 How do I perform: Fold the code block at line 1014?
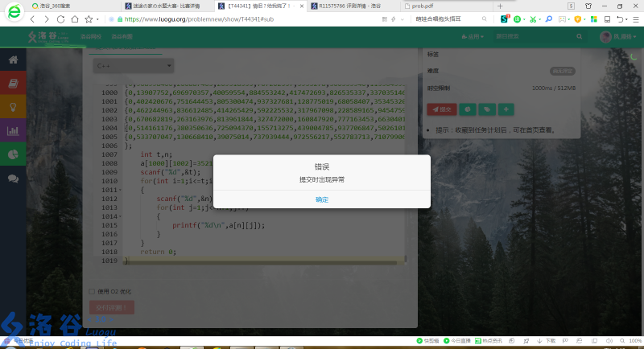click(121, 216)
